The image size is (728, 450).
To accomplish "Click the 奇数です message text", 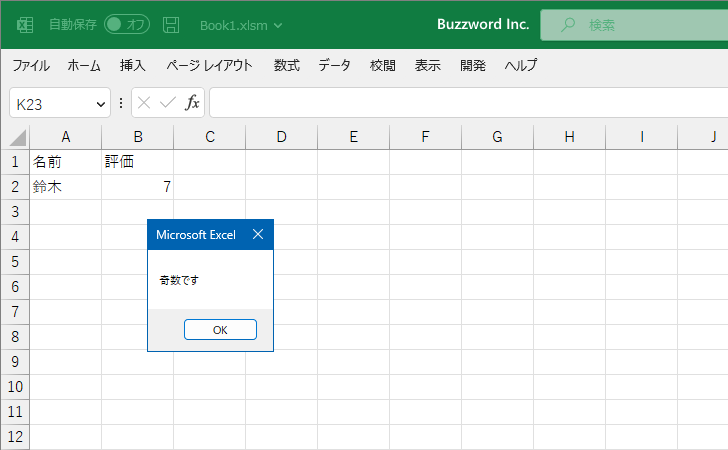I will tap(179, 280).
